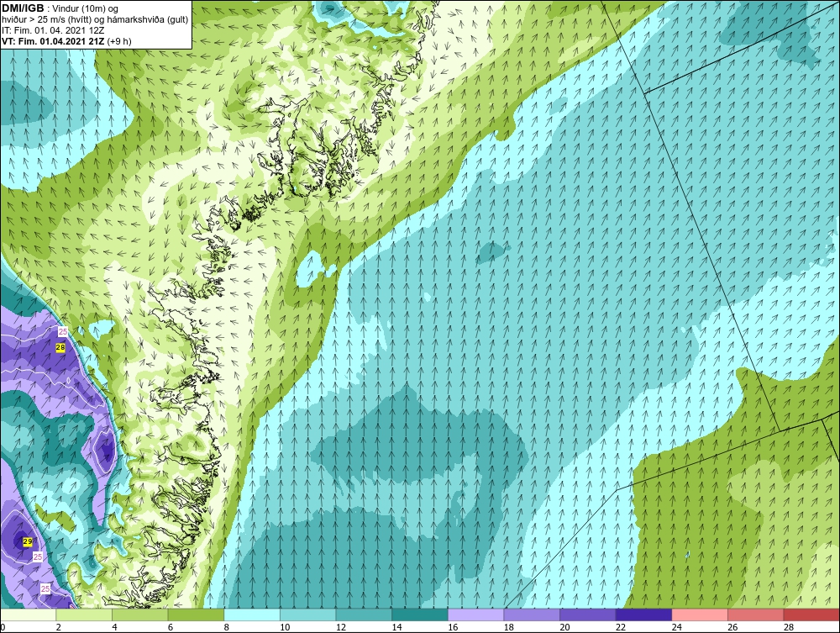Click the legend scale number 0
The image size is (840, 633).
click(3, 627)
